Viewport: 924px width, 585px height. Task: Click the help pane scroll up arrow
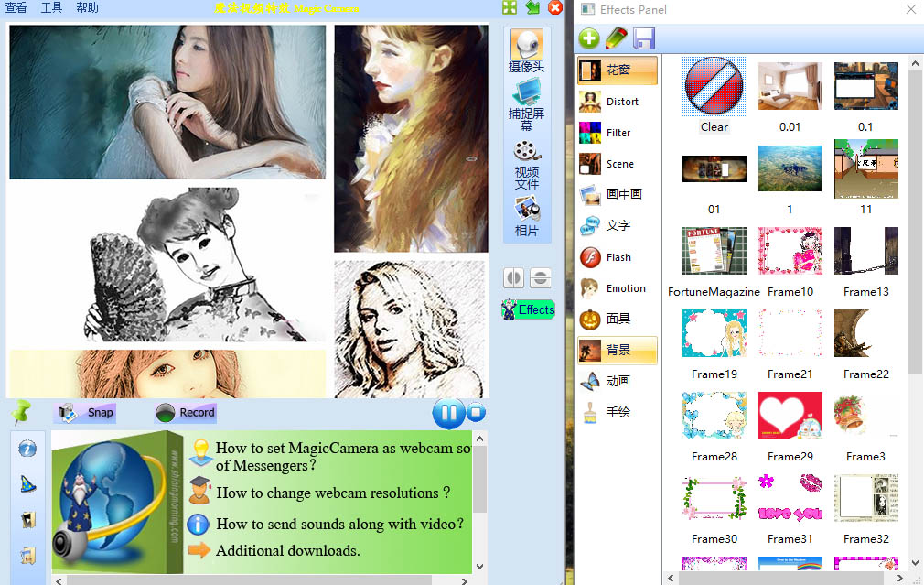click(479, 439)
